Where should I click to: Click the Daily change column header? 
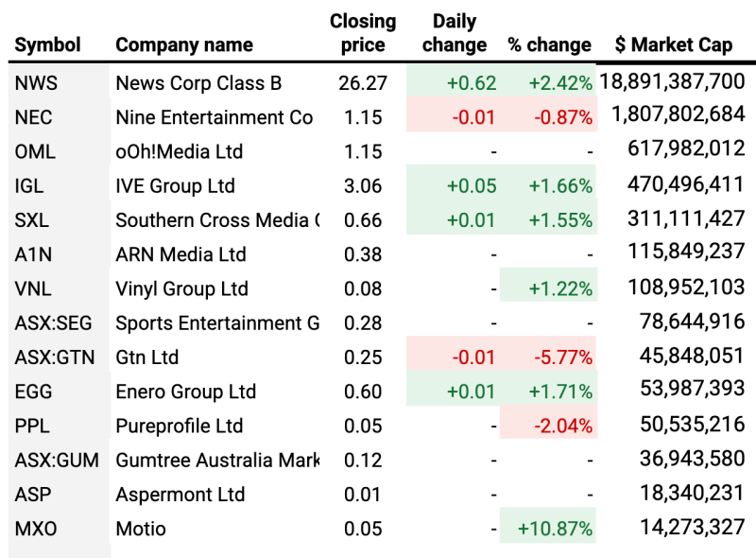click(455, 33)
